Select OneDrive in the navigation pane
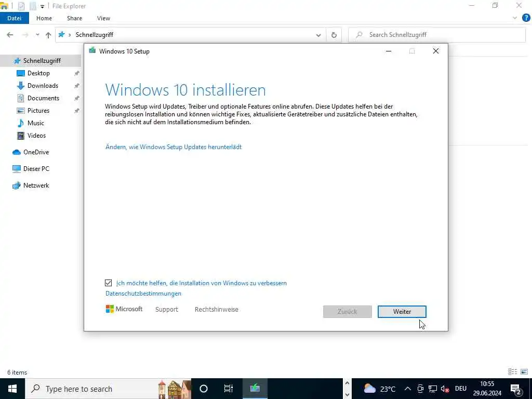Screen dimensions: 532x399 [36, 152]
